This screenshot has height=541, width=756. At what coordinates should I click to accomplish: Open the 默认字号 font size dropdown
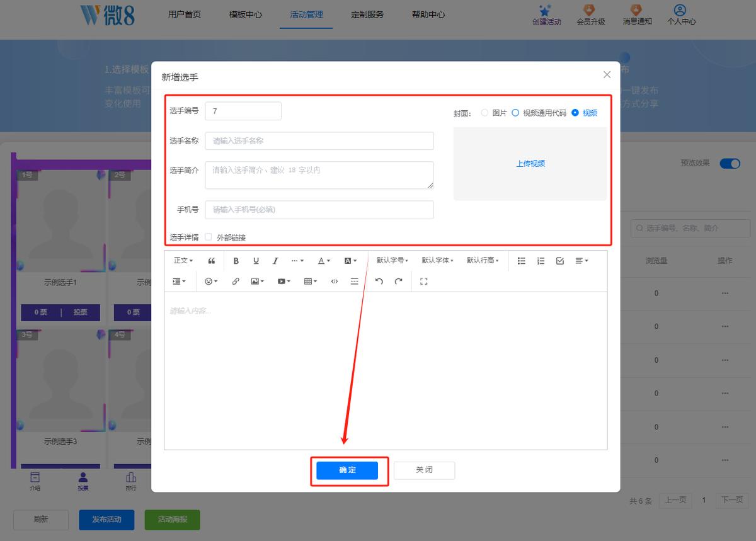(392, 261)
